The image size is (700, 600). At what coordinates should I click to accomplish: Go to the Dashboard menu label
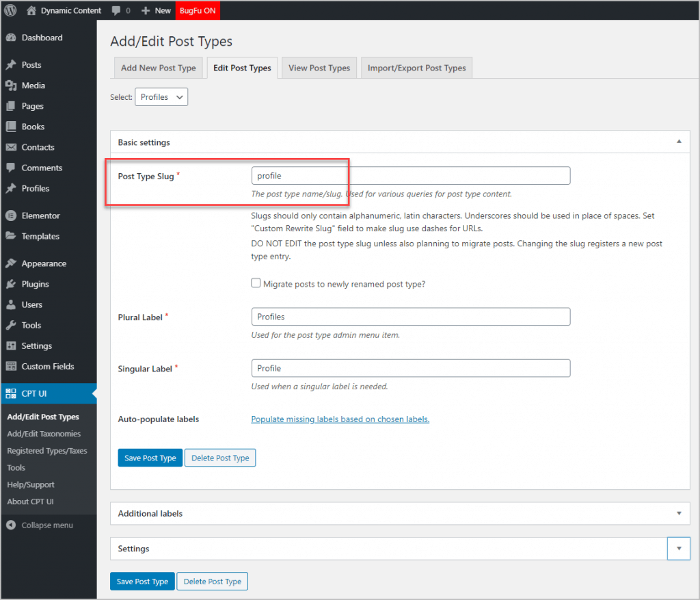click(42, 38)
